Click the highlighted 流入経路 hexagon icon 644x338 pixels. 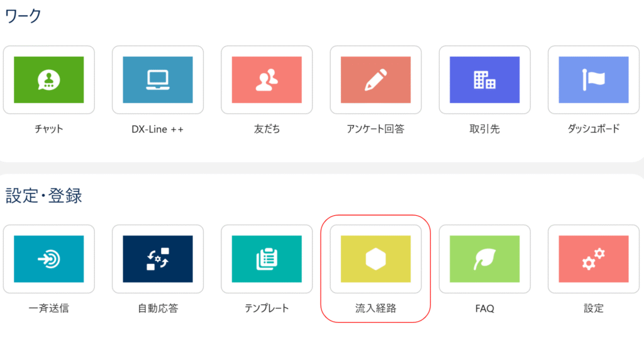pyautogui.click(x=375, y=259)
